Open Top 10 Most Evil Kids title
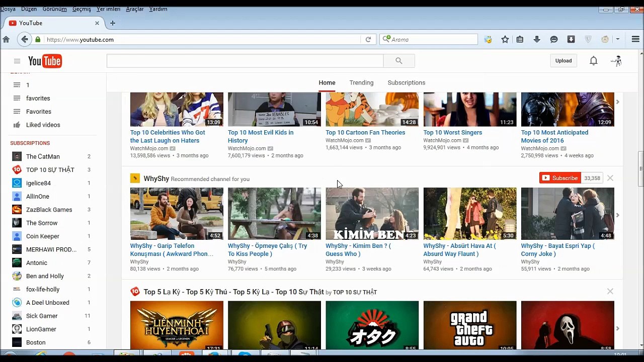Screen dimensions: 644x362 (x=261, y=137)
